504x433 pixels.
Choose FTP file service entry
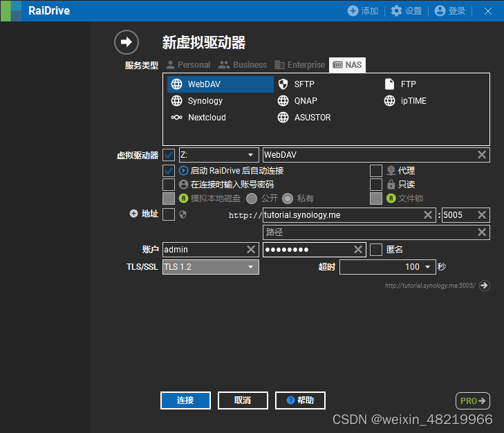[400, 84]
